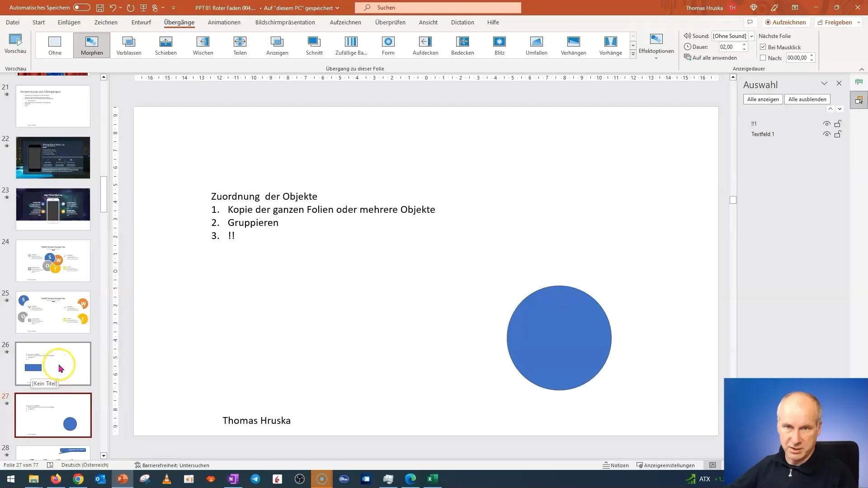The width and height of the screenshot is (868, 488).
Task: Apply the Verblassen transition
Action: 129,45
